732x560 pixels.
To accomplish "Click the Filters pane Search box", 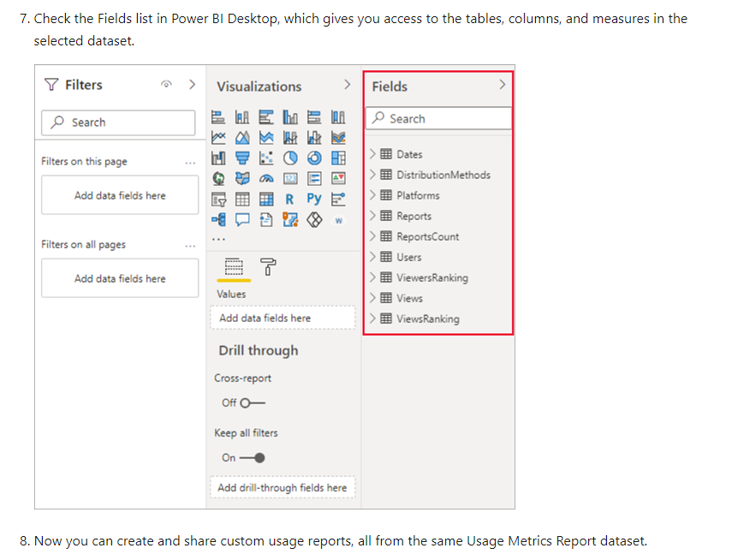I will (118, 122).
